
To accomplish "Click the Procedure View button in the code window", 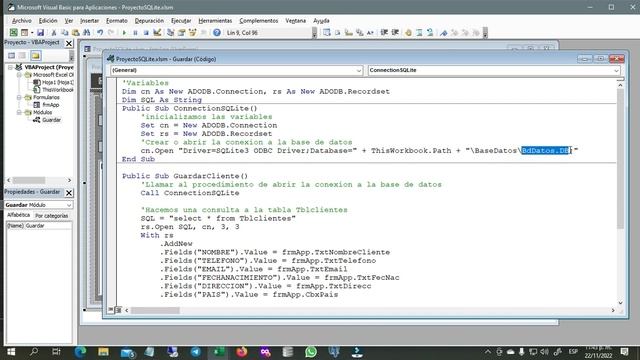I will pyautogui.click(x=111, y=310).
